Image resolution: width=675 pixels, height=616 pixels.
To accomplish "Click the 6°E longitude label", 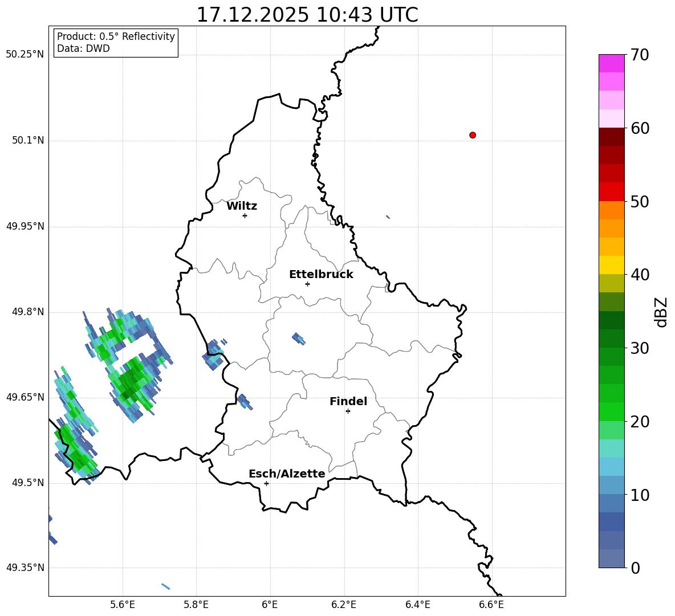I will pos(270,605).
